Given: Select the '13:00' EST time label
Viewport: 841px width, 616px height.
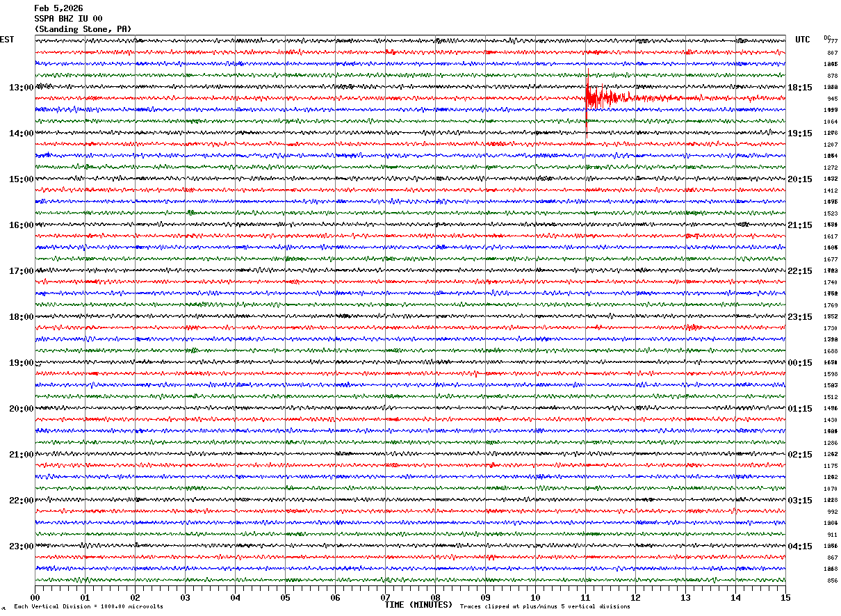Looking at the screenshot, I should [21, 87].
